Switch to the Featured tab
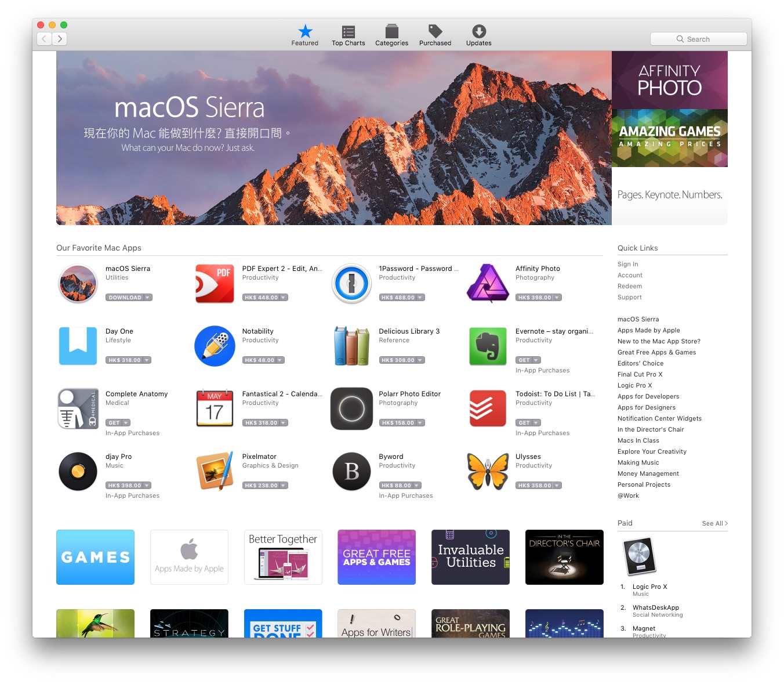The image size is (784, 684). click(x=305, y=35)
